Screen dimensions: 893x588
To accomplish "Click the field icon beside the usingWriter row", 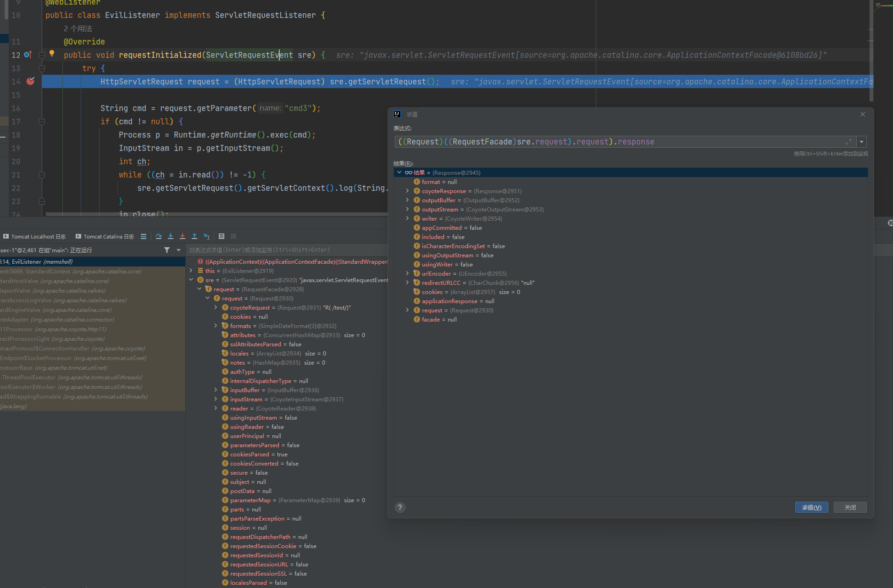I will tap(417, 264).
